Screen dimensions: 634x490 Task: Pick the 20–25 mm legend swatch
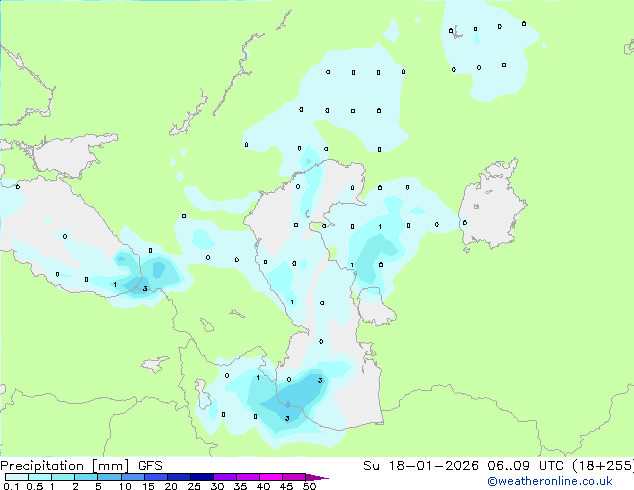[178, 477]
